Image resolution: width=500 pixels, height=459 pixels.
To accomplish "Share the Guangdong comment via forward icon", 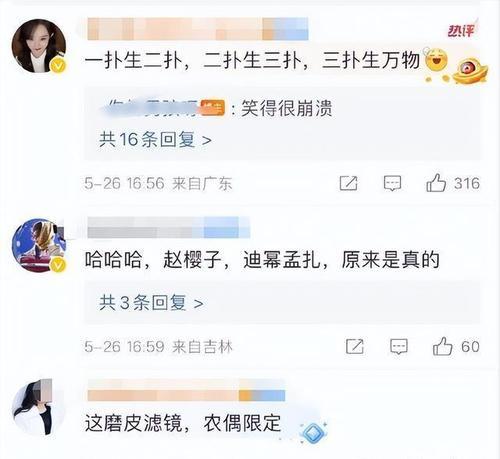I will point(349,183).
